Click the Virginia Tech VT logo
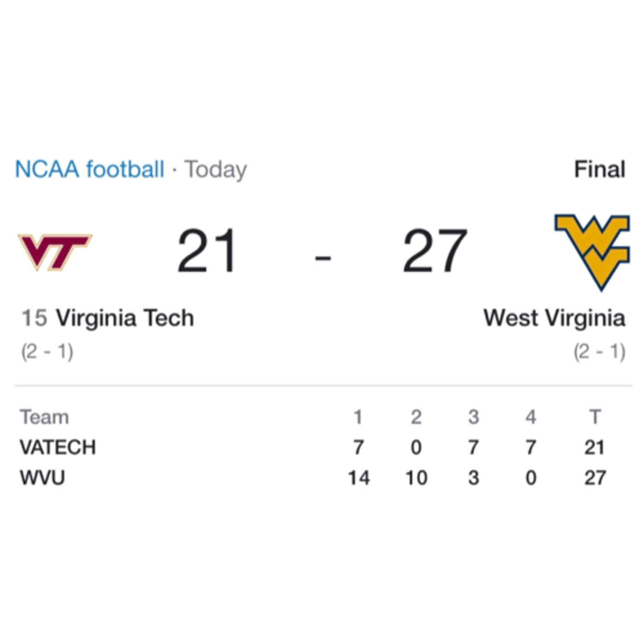The height and width of the screenshot is (644, 644). [x=55, y=252]
